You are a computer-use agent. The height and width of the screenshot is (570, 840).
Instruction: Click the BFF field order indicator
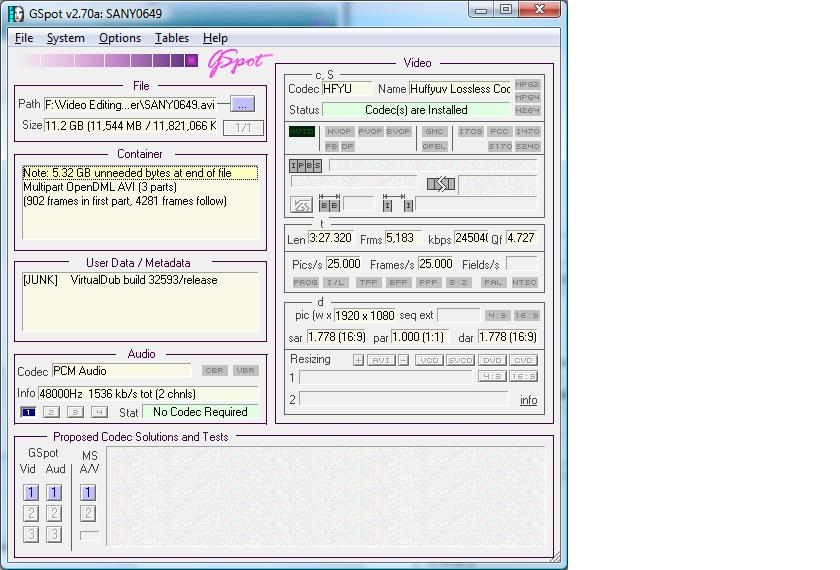[398, 282]
